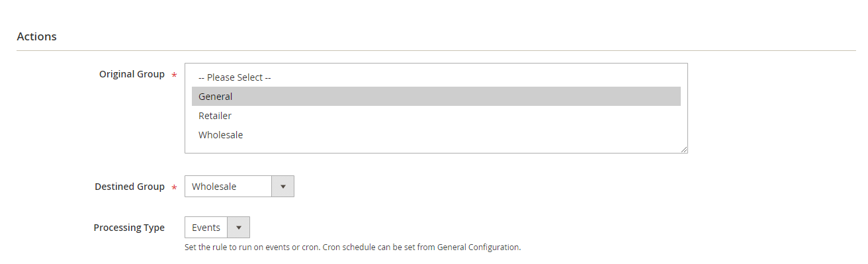Image resolution: width=868 pixels, height=264 pixels.
Task: Select General in Original Group list
Action: (436, 97)
